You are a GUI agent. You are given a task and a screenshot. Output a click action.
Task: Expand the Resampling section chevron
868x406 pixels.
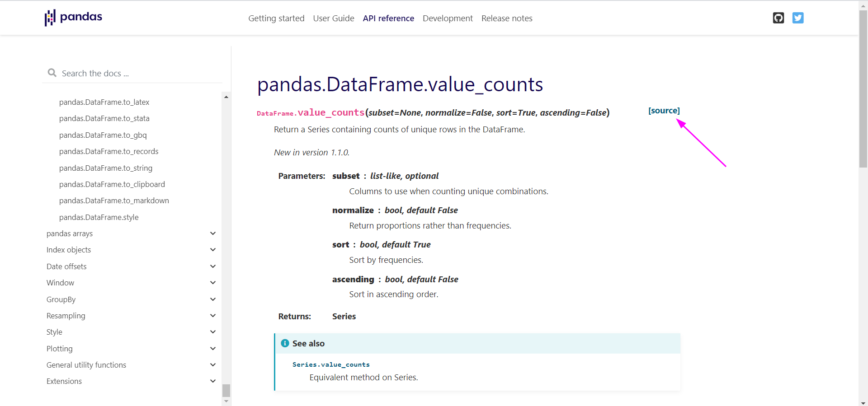[213, 316]
